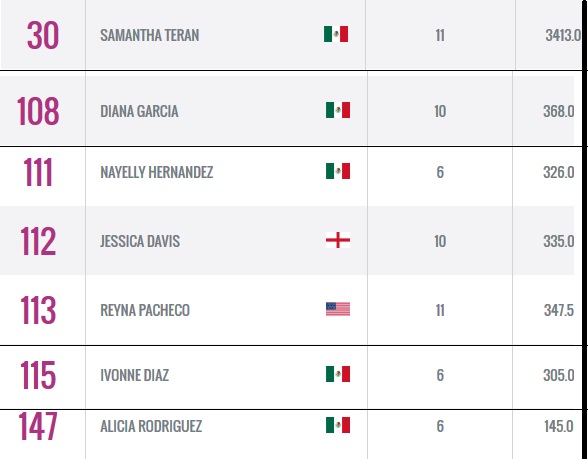Click Samantha Teran's Mexico flag icon
Screen dimensions: 588x459
[336, 34]
